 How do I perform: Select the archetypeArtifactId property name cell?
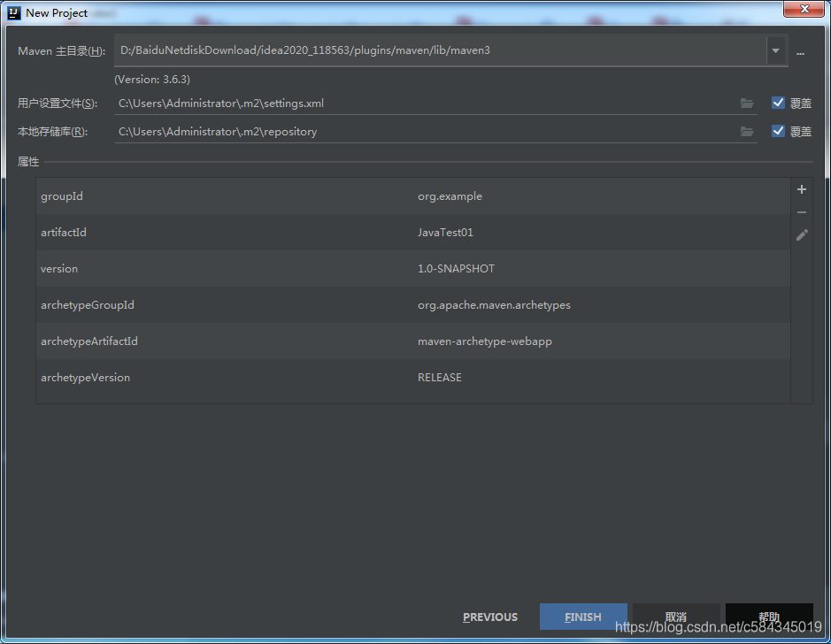coord(225,341)
